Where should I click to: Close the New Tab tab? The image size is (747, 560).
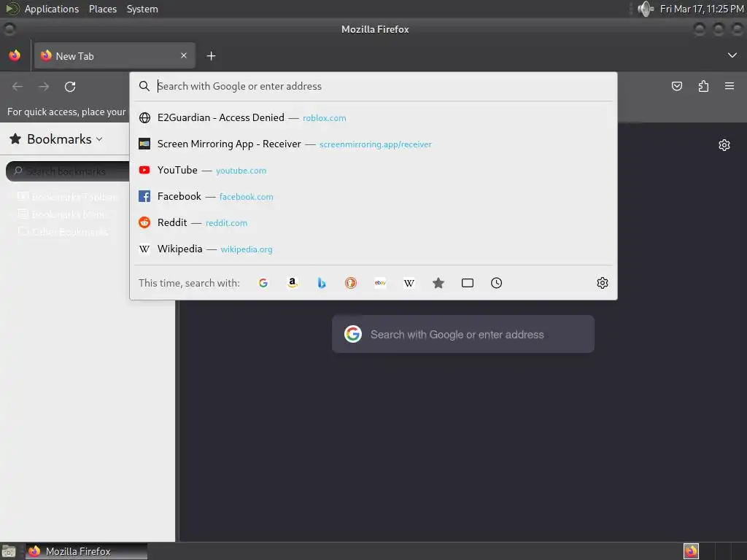point(184,55)
